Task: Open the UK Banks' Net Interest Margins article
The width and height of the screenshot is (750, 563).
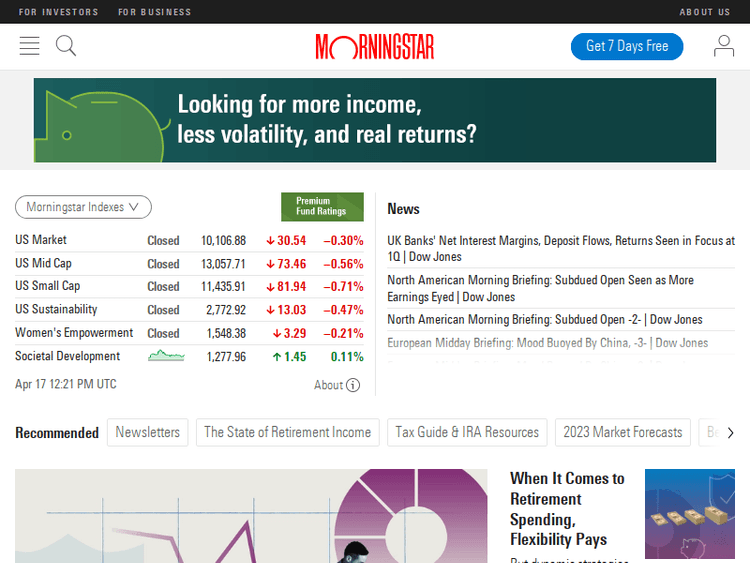Action: [x=561, y=248]
